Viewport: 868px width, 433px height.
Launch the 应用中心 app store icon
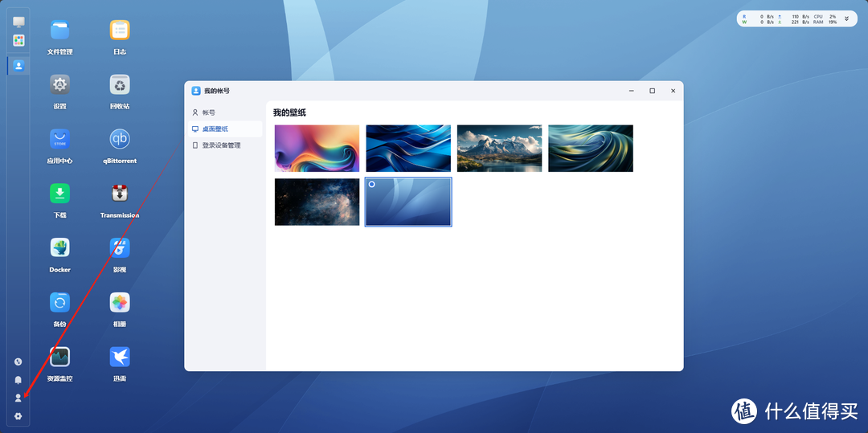[x=59, y=139]
